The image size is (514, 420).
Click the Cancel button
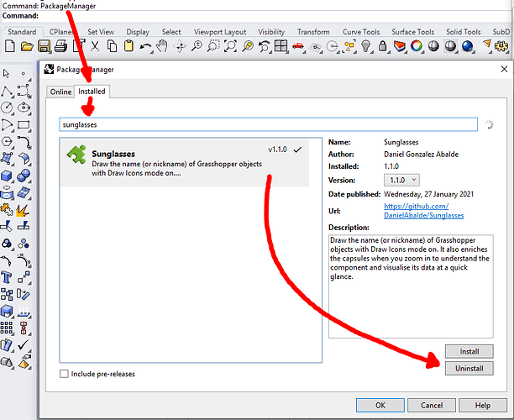tap(432, 405)
